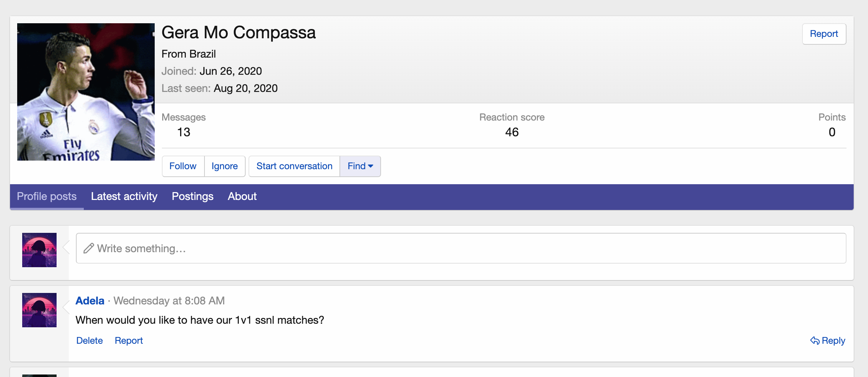Click Start conversation button
The height and width of the screenshot is (377, 868).
(294, 166)
